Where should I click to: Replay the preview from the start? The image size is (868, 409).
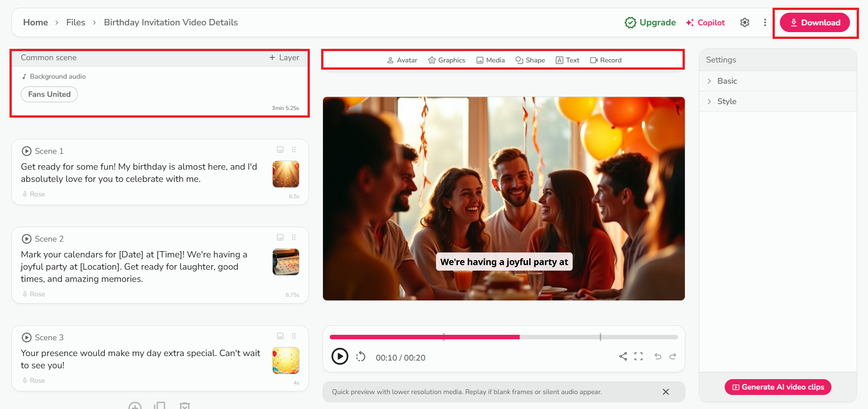pos(360,357)
